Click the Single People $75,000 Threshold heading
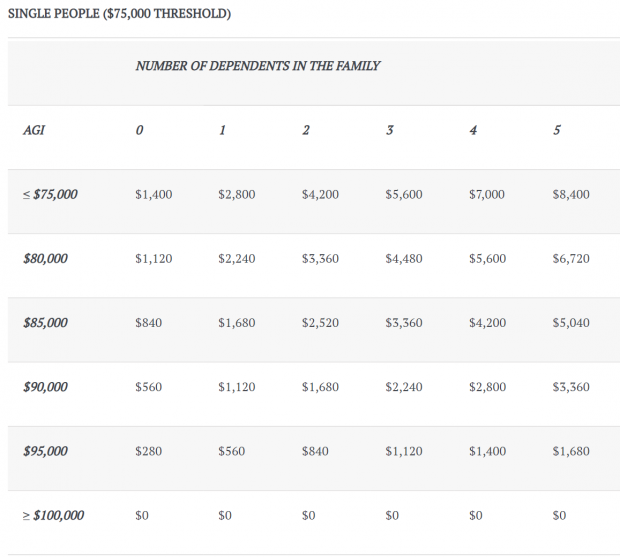 point(119,14)
